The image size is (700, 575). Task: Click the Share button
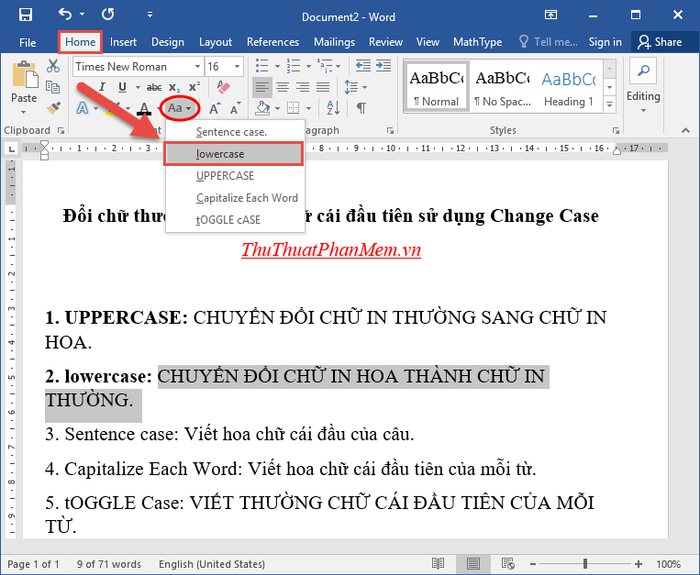[660, 42]
